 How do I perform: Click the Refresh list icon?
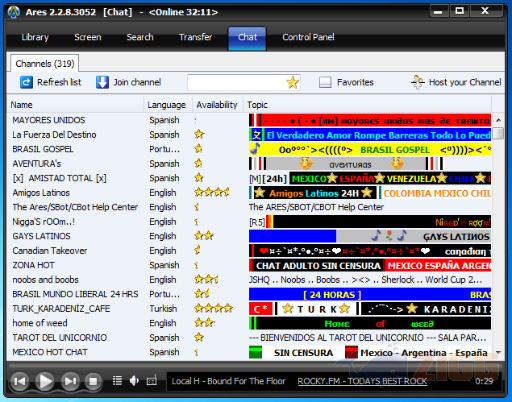point(26,82)
